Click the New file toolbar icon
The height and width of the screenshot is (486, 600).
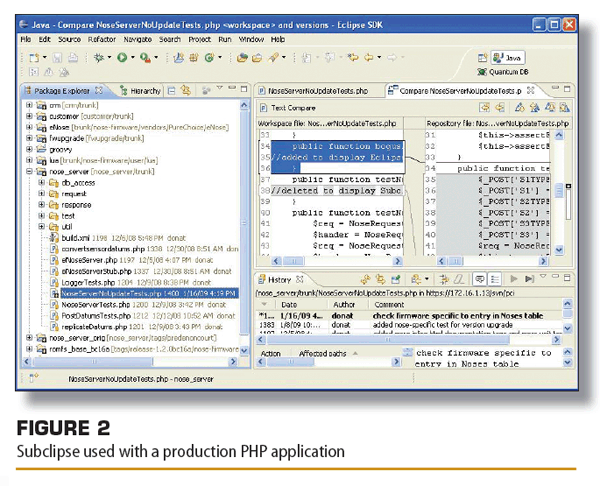[34, 58]
